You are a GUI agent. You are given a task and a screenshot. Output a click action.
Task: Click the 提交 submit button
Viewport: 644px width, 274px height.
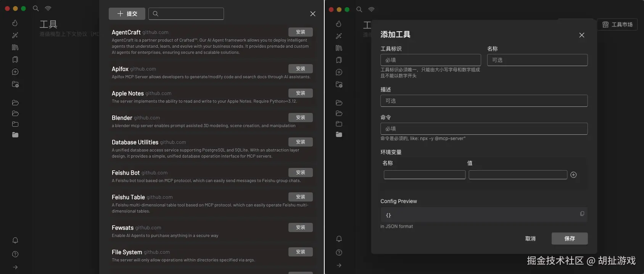pyautogui.click(x=127, y=14)
